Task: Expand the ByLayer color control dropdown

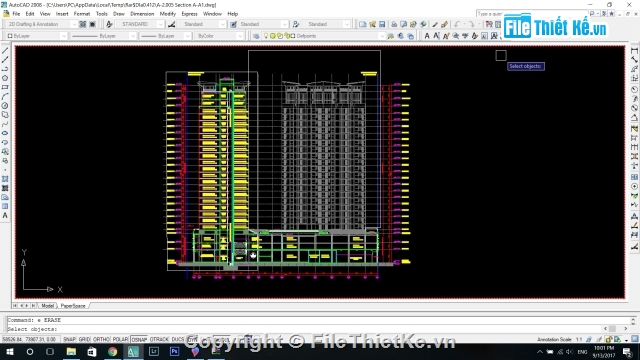Action: (x=63, y=36)
